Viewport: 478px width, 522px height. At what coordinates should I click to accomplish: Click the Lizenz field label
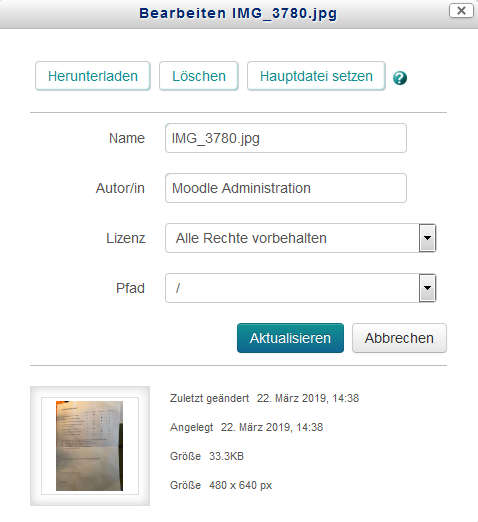pos(126,238)
